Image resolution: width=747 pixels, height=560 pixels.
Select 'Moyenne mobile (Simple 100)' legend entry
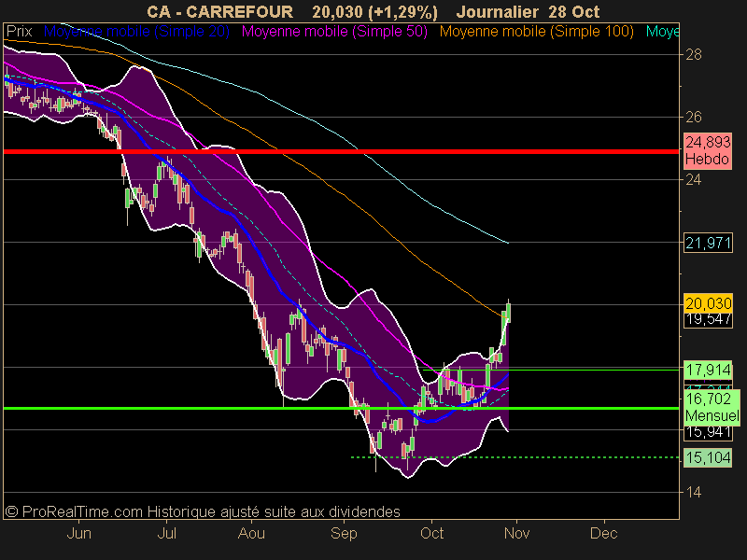coord(536,32)
